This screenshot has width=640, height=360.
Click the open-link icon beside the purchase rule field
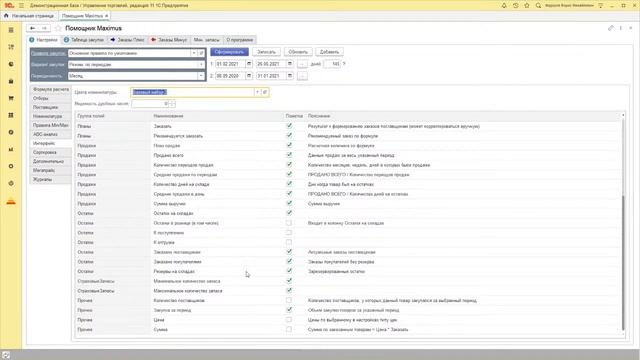(201, 53)
